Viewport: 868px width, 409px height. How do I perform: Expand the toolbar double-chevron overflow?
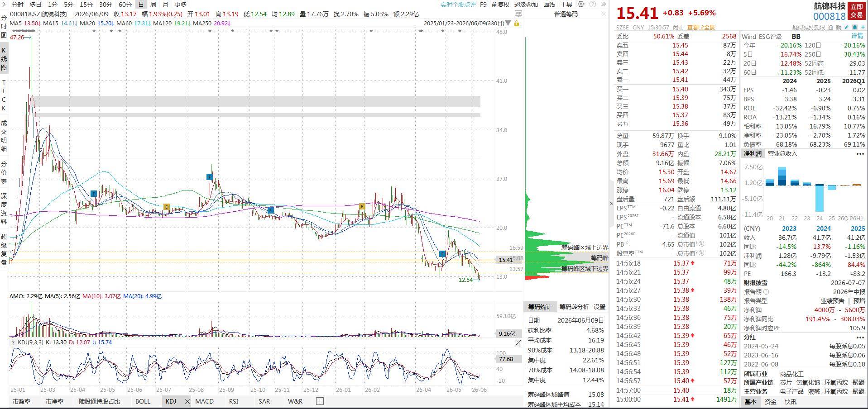[x=603, y=4]
